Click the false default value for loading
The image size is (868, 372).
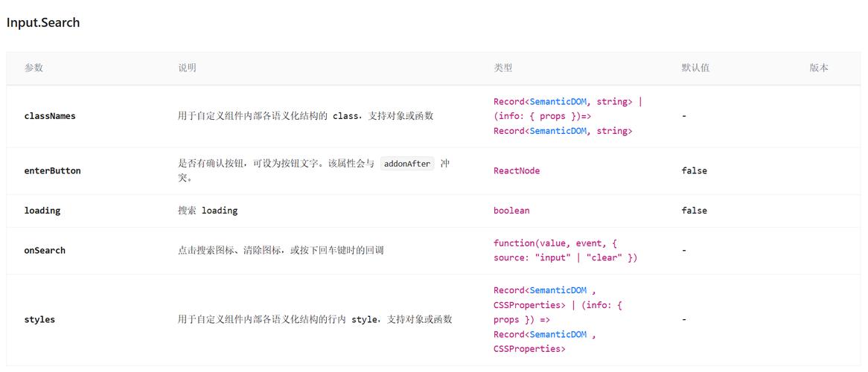694,211
